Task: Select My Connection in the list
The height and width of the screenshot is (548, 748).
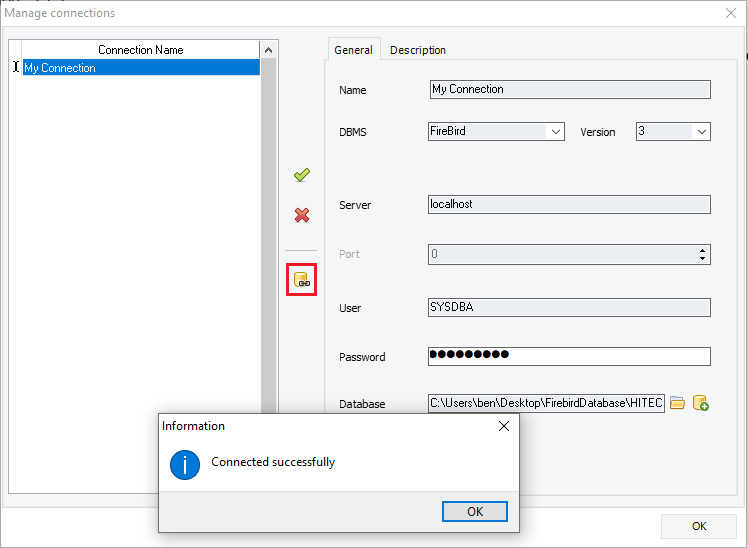Action: click(x=141, y=67)
